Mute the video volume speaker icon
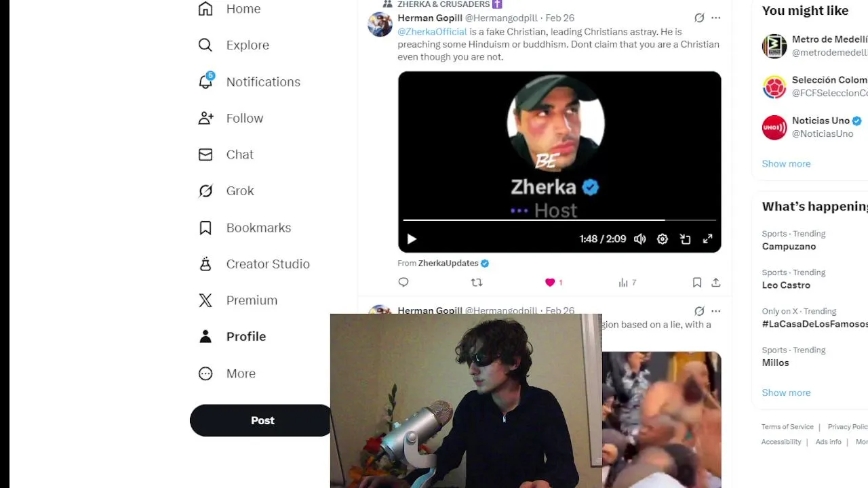The image size is (868, 488). pos(640,239)
